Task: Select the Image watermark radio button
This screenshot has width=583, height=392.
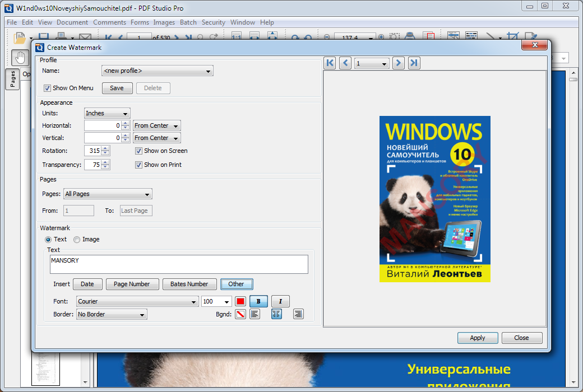Action: tap(77, 240)
